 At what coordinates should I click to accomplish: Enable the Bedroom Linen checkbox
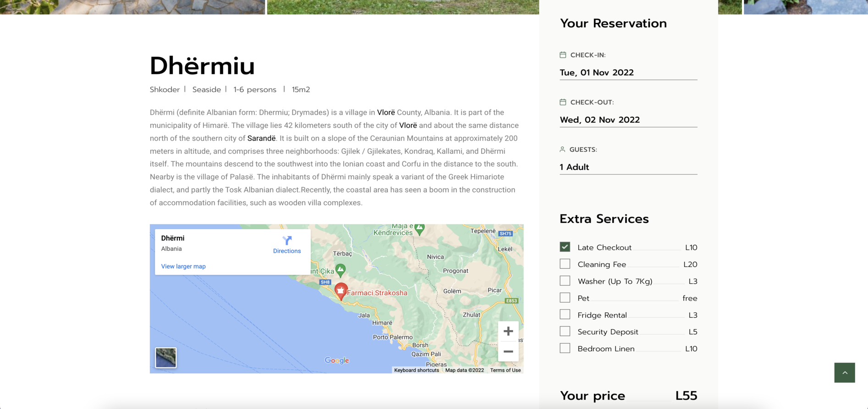[565, 348]
